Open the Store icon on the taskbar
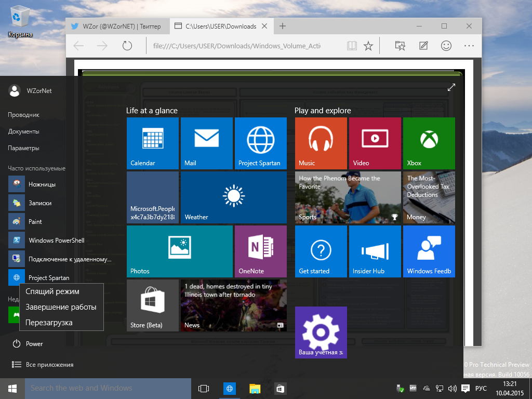The image size is (532, 399). pos(280,389)
